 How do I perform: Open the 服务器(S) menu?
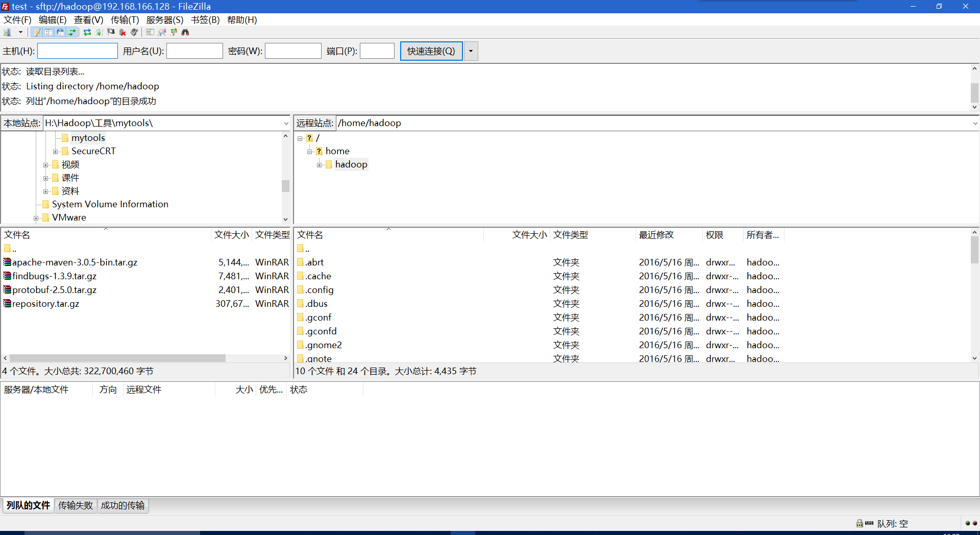click(x=164, y=20)
